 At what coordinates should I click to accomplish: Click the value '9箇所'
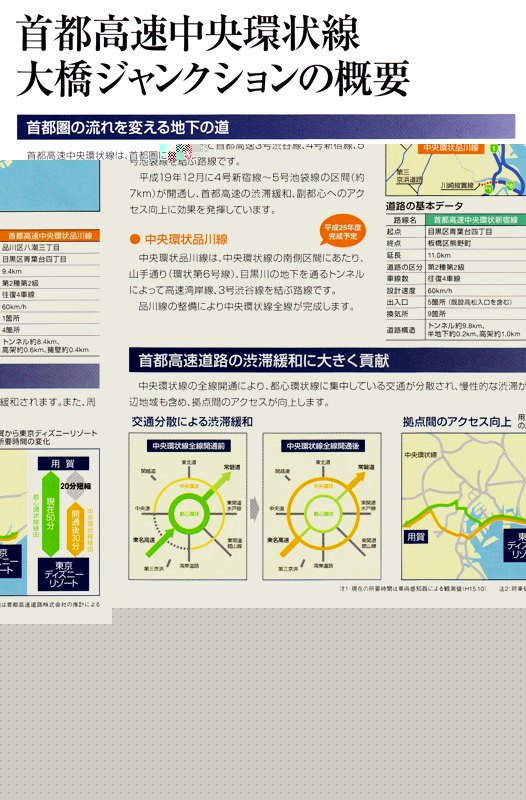coord(437,314)
